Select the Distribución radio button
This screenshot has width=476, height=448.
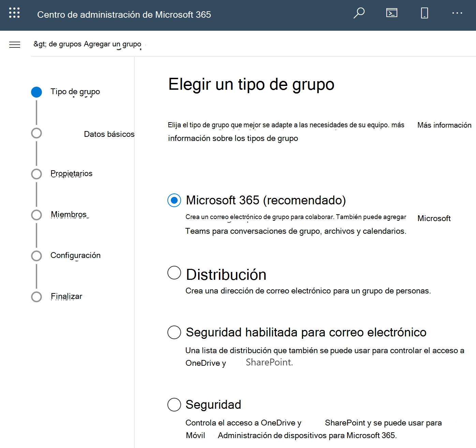coord(174,273)
